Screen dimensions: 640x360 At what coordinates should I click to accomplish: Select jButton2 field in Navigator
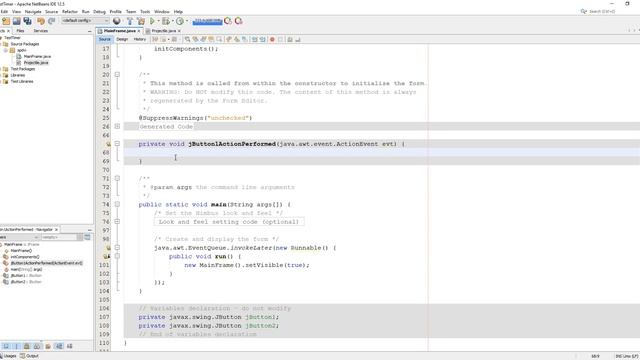(x=26, y=282)
